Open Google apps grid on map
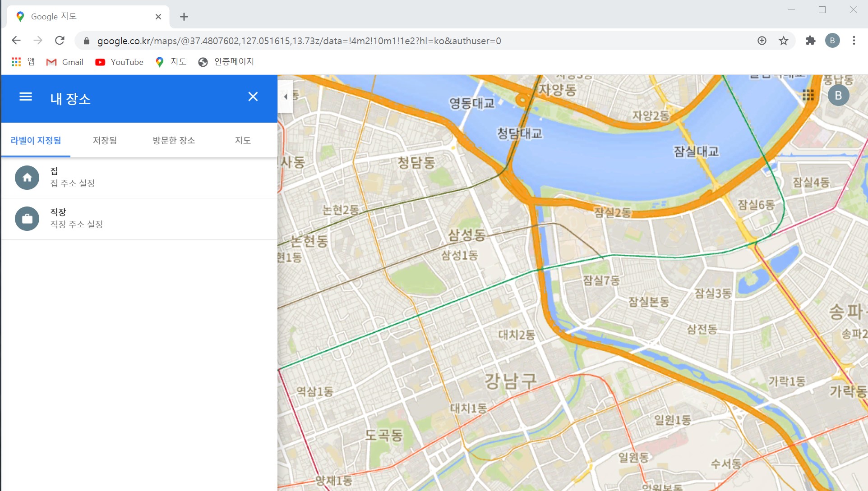Screen dimensions: 868x491 point(808,95)
